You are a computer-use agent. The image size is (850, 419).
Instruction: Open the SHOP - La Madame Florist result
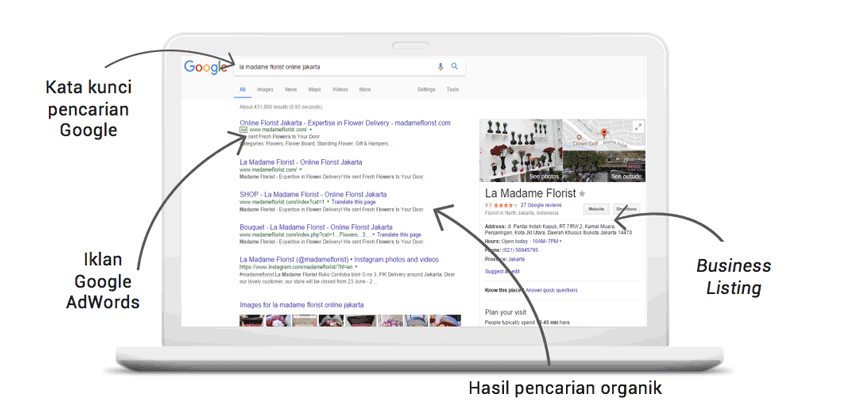coord(313,194)
